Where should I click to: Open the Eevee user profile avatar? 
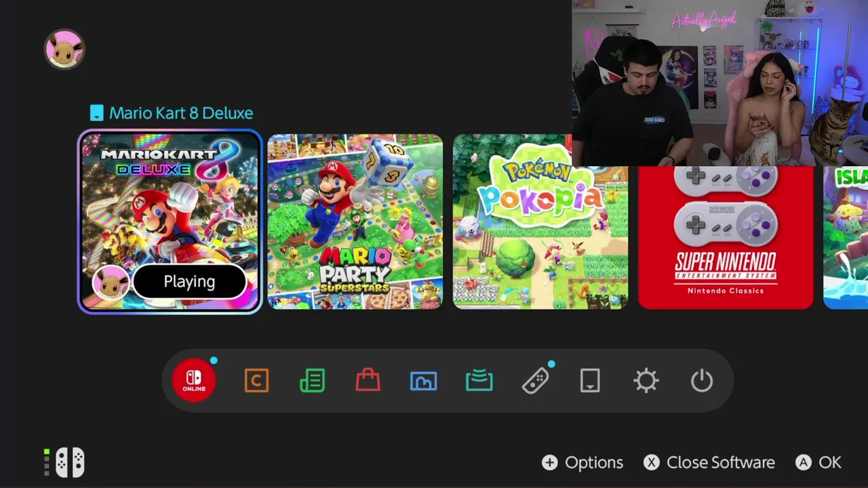[64, 49]
